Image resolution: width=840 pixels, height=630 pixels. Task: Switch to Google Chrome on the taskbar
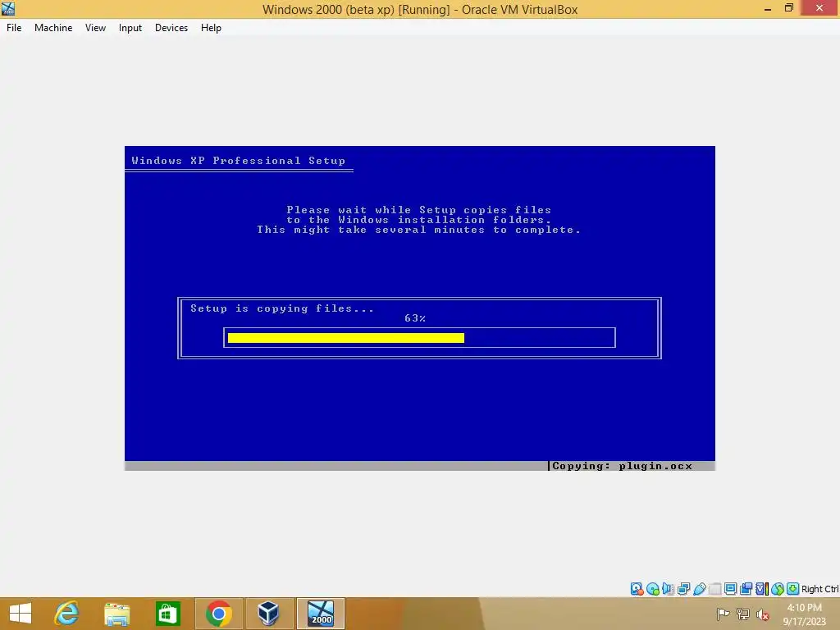tap(218, 614)
